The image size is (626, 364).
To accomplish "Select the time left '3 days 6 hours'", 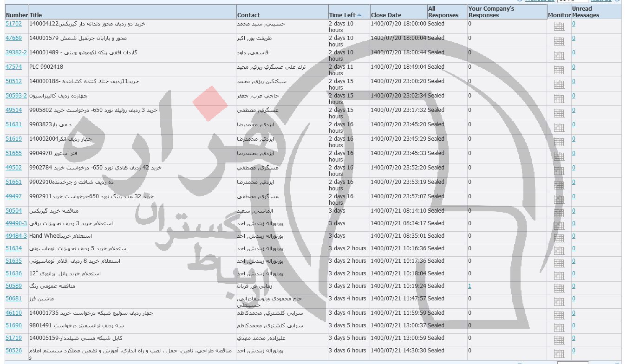I will pos(347,351).
